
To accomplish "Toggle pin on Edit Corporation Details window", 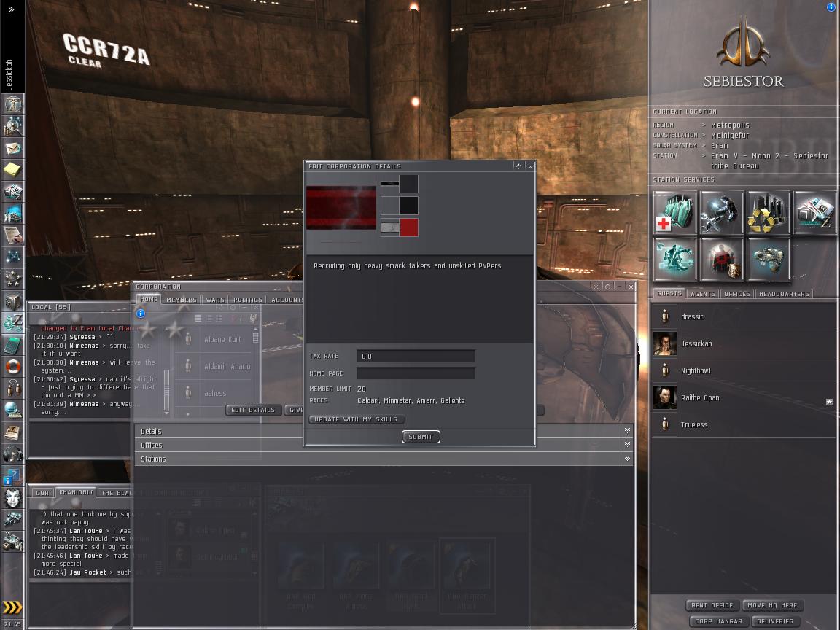I will point(518,166).
